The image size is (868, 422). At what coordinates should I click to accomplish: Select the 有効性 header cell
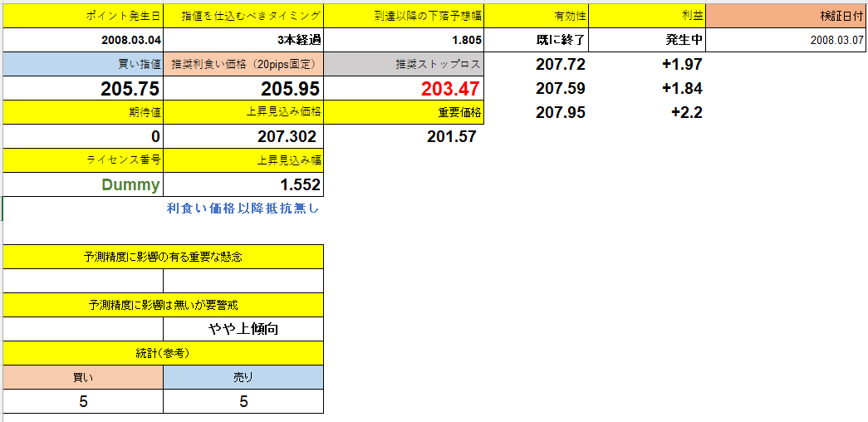point(537,16)
